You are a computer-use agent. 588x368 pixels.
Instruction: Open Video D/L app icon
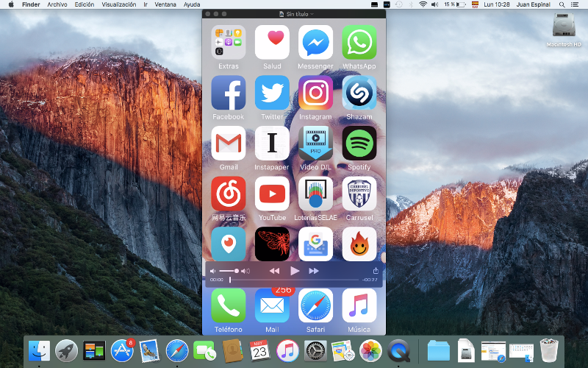(x=315, y=143)
